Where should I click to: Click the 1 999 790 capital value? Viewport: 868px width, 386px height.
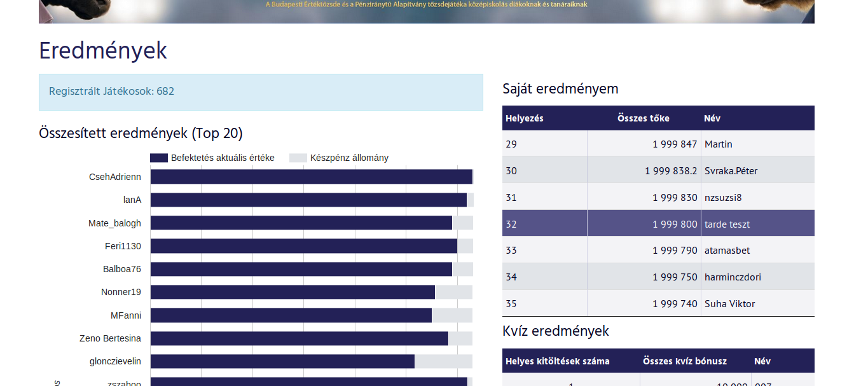(x=675, y=251)
